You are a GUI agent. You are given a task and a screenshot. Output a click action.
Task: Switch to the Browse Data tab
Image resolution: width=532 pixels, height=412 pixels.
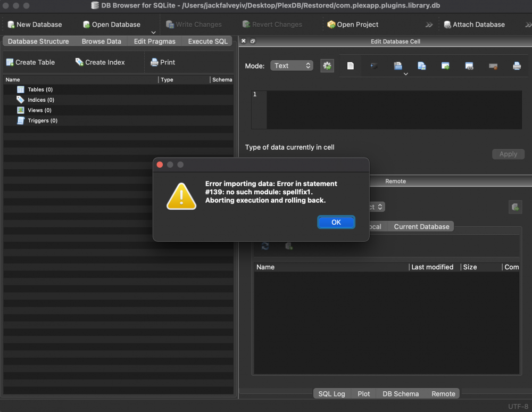[102, 42]
